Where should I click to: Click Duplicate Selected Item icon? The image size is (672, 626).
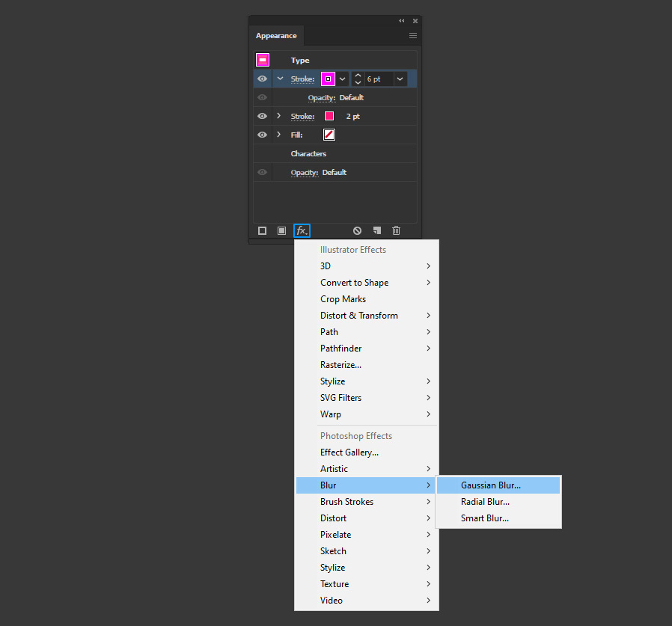[x=377, y=231]
